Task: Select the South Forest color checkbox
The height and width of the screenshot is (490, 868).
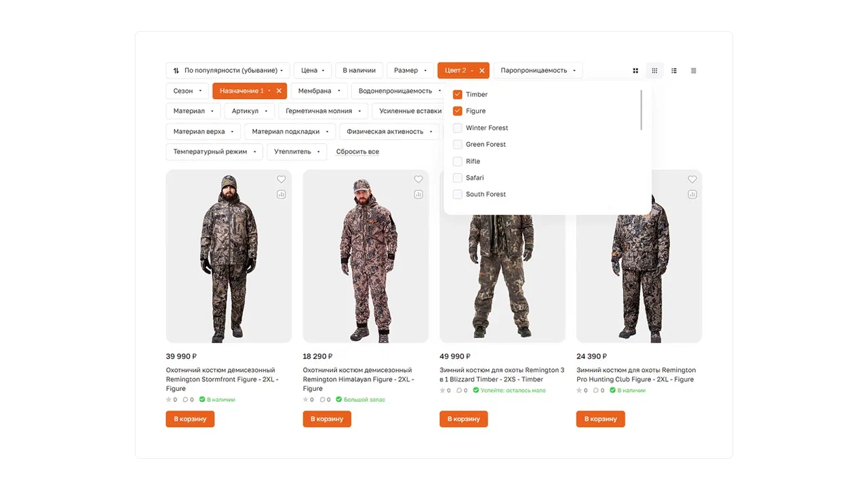Action: (x=458, y=194)
